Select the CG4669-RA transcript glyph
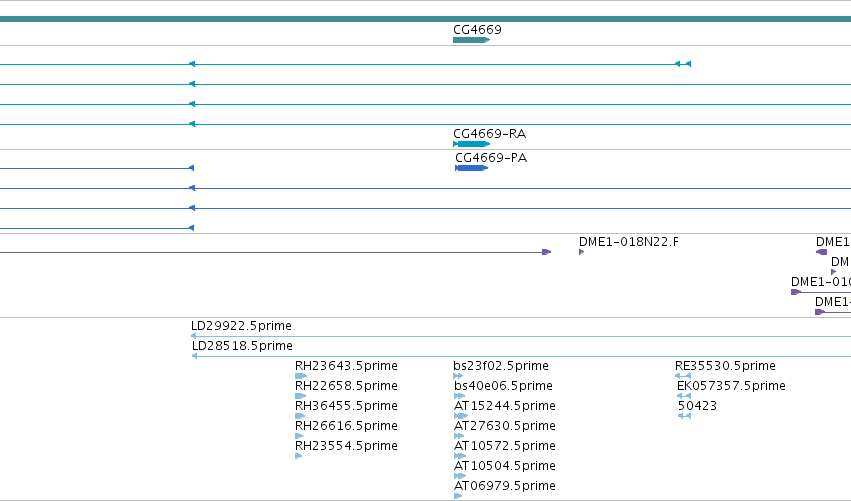Image resolution: width=851 pixels, height=501 pixels. pos(472,144)
